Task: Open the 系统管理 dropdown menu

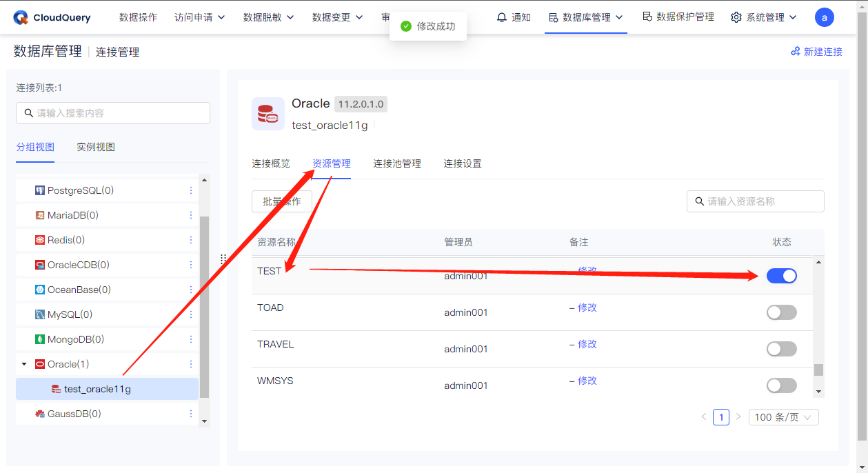Action: coord(764,17)
